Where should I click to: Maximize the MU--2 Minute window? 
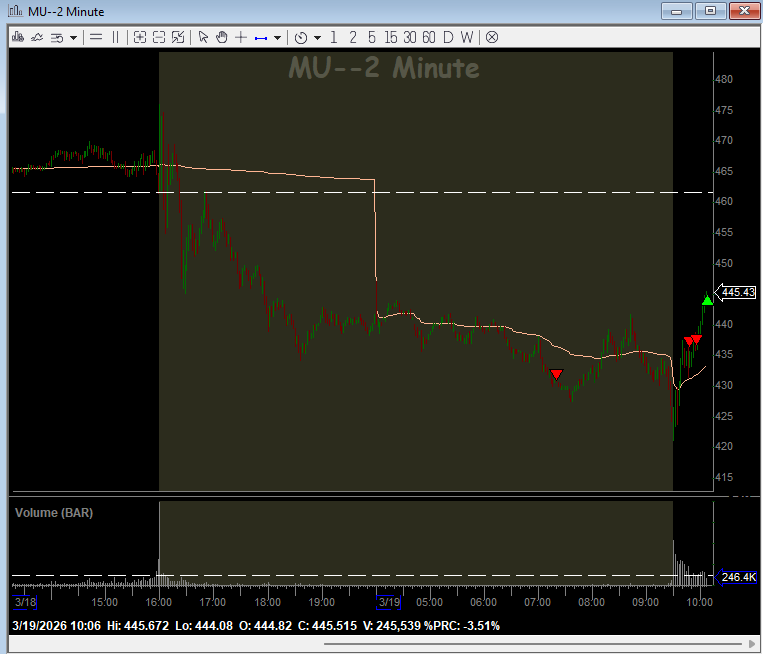710,11
